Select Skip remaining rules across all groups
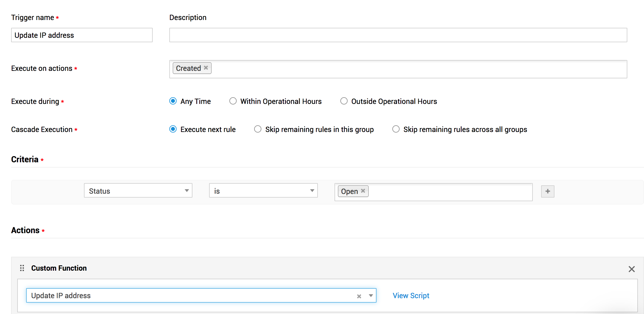Screen dimensions: 644x314 tap(396, 129)
